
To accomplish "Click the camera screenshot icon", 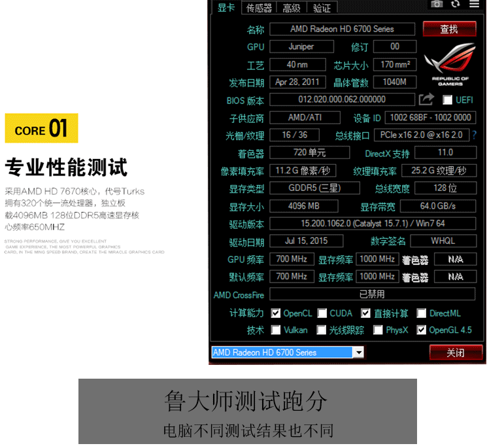I will 437,4.
